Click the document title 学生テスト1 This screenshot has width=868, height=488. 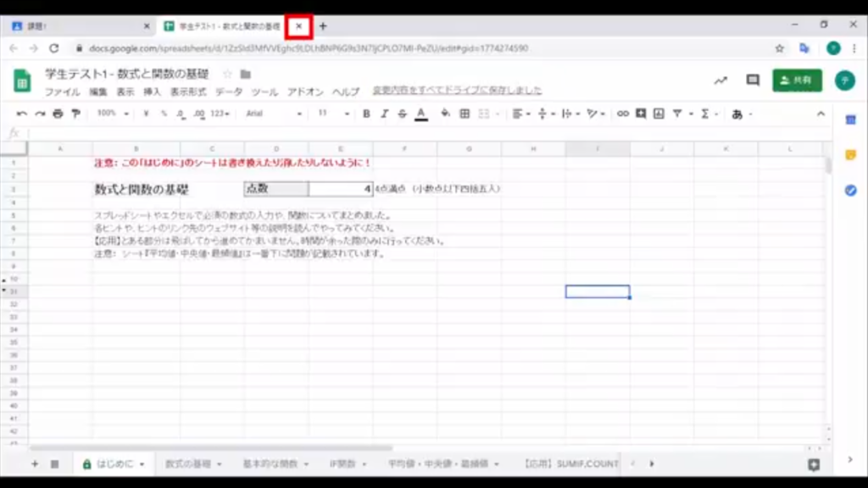(127, 74)
